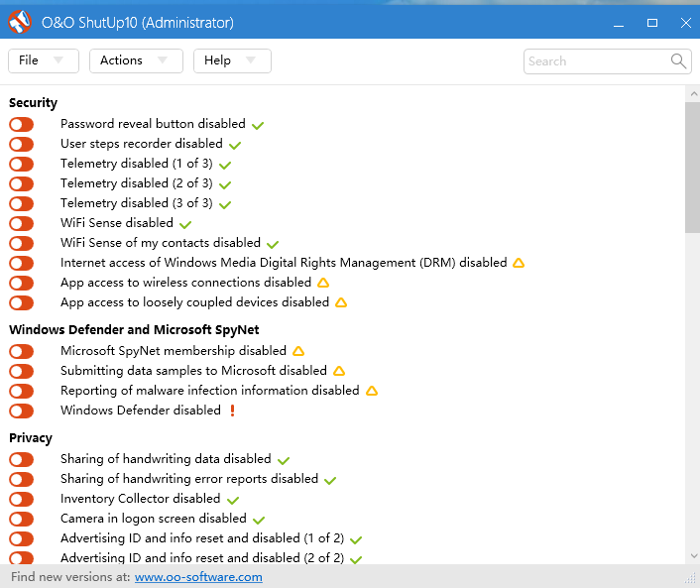Click yellow triangle beside malware infection reporting
This screenshot has height=588, width=700.
click(372, 391)
